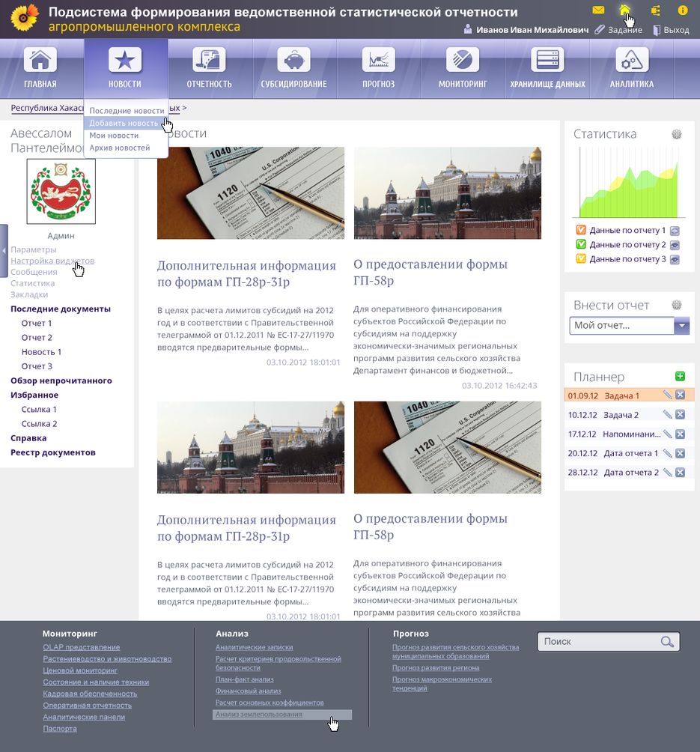Image resolution: width=700 pixels, height=752 pixels.
Task: Remove the 17.12.12 Напоминание entry
Action: [x=680, y=434]
